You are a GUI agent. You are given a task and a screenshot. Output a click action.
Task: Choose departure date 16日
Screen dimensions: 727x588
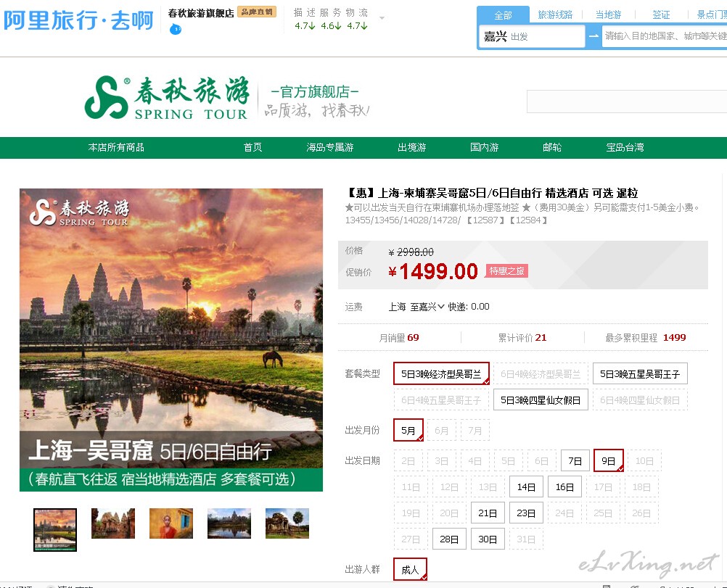pyautogui.click(x=564, y=487)
